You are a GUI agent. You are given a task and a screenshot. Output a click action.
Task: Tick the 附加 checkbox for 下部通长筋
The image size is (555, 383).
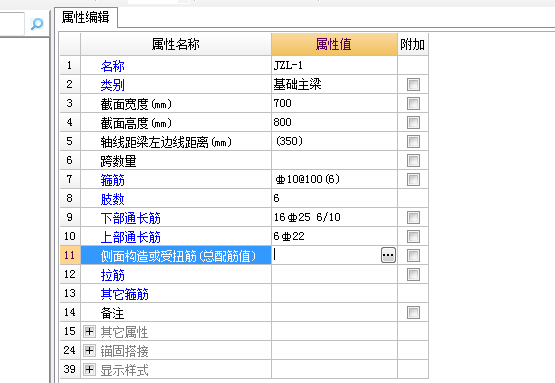coord(413,217)
